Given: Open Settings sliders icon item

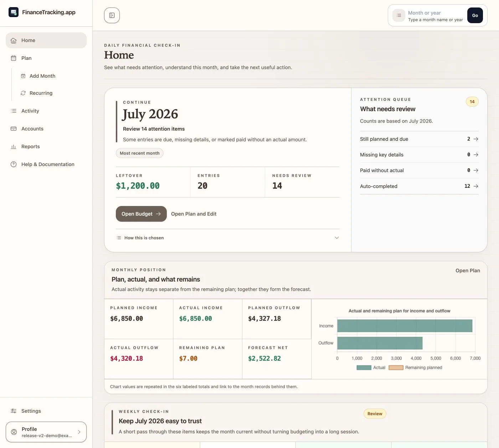Looking at the screenshot, I should [x=14, y=411].
